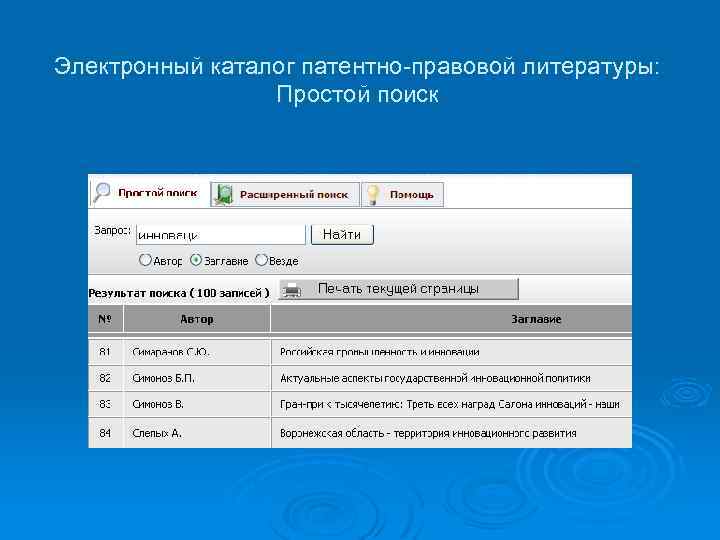Click the Запрос: label
Screen dimensions: 720x540
tap(112, 231)
